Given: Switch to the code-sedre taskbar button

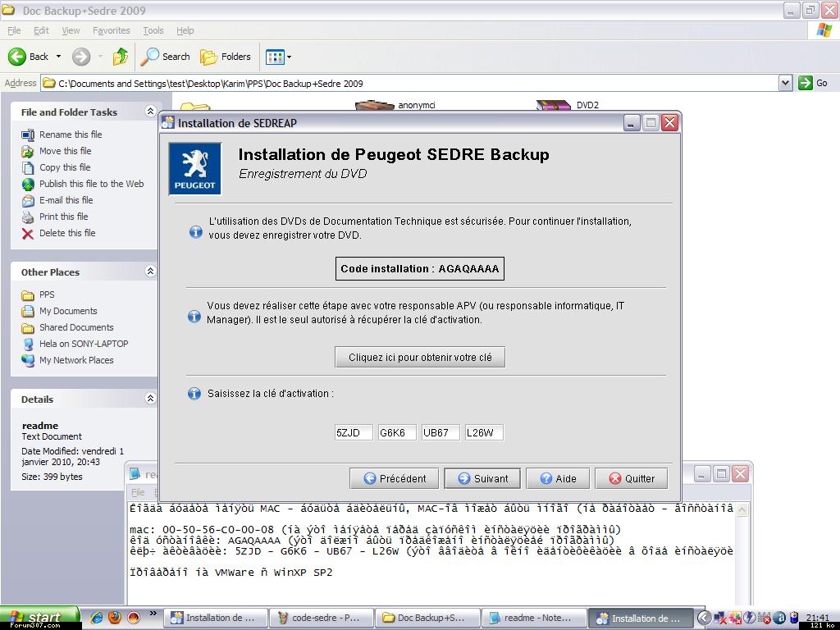Looking at the screenshot, I should (x=321, y=618).
